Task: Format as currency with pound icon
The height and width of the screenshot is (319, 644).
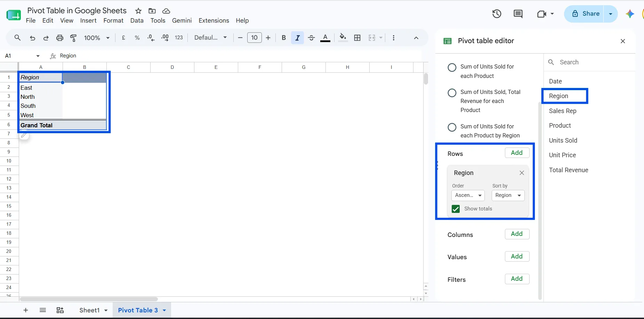Action: tap(123, 38)
